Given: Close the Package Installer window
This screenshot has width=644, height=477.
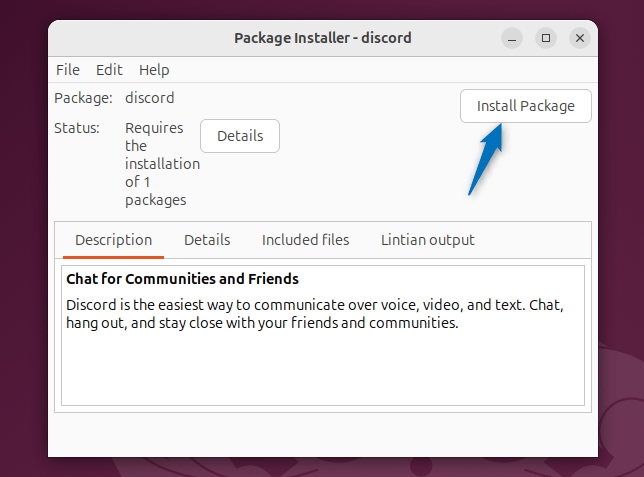Looking at the screenshot, I should (x=580, y=38).
